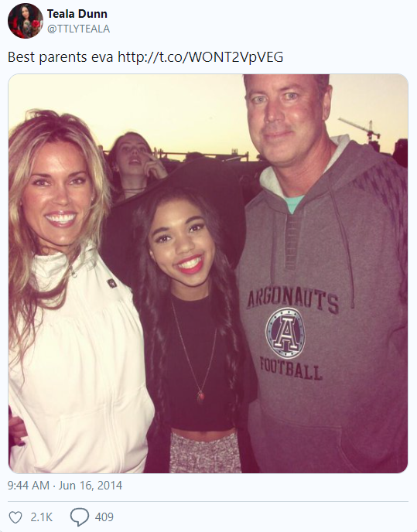Open the t.co/WONT2VpVEG link

point(200,57)
